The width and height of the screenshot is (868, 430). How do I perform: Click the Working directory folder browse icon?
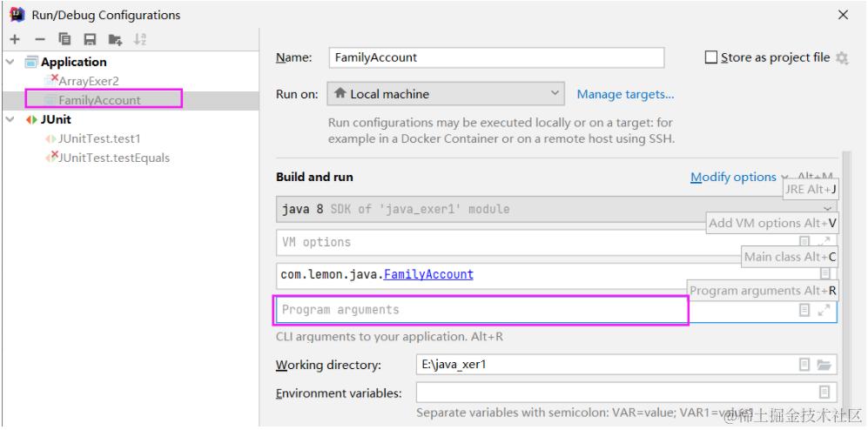(x=824, y=365)
